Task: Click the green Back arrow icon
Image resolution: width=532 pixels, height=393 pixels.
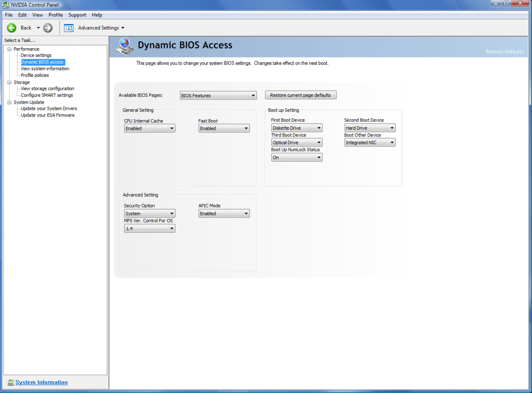Action: click(x=11, y=28)
